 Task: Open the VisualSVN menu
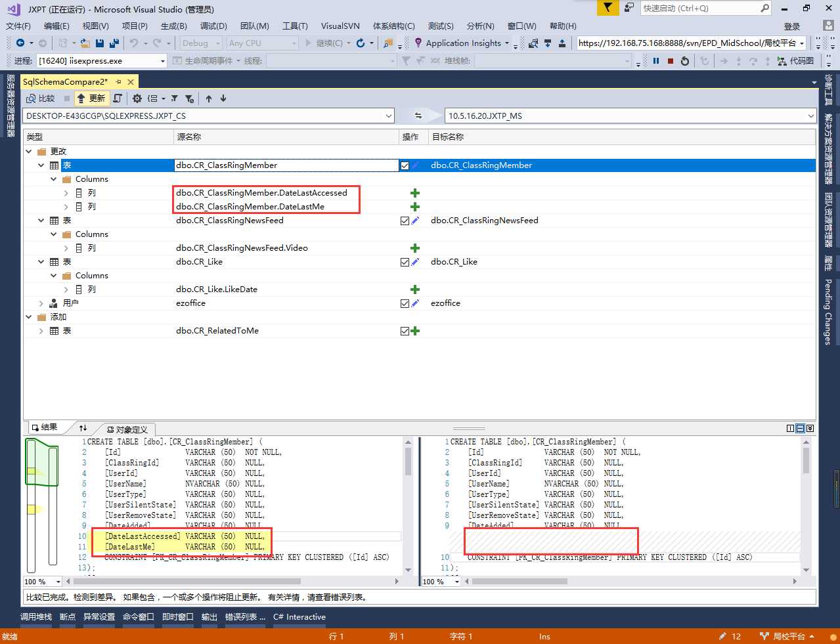coord(340,26)
